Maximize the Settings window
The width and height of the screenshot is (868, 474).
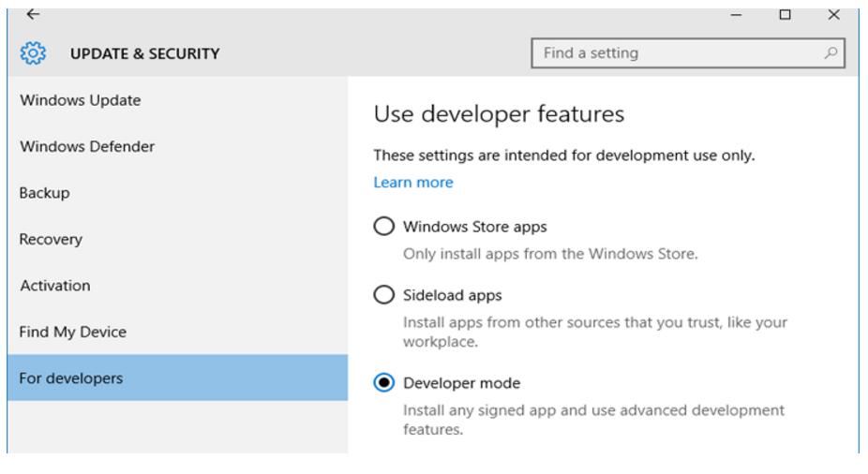pyautogui.click(x=785, y=14)
